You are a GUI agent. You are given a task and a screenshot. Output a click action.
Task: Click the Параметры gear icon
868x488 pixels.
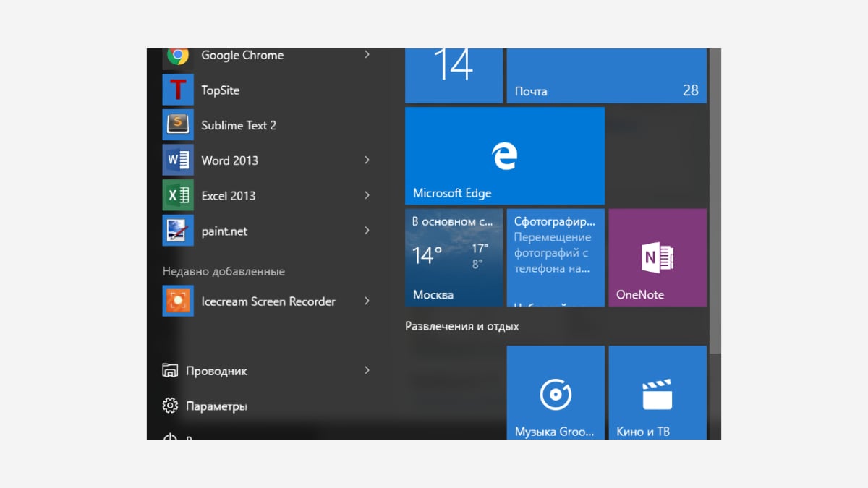pos(170,406)
